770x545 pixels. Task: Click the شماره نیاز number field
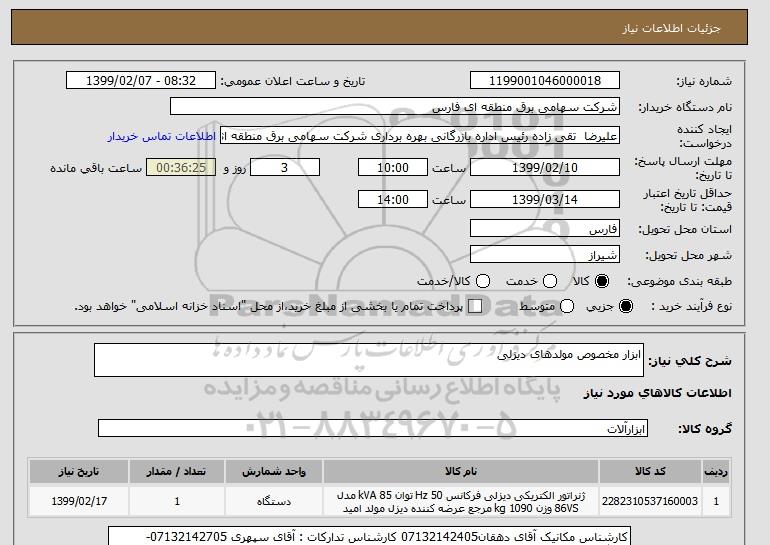[x=545, y=81]
